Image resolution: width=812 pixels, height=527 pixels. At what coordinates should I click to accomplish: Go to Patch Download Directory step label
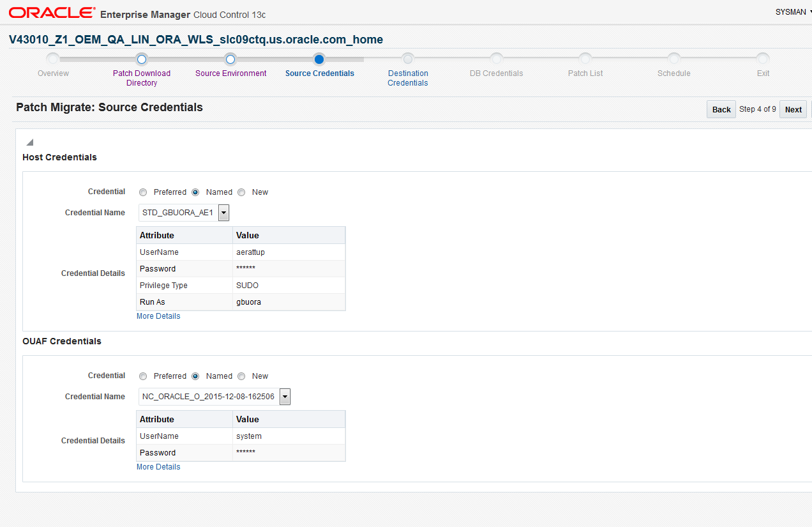coord(142,78)
